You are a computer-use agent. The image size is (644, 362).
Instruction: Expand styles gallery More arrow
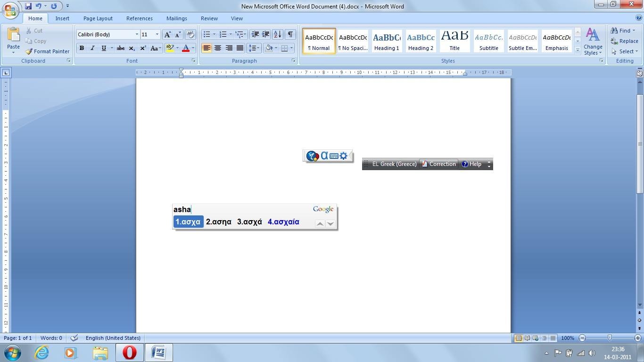(x=578, y=50)
